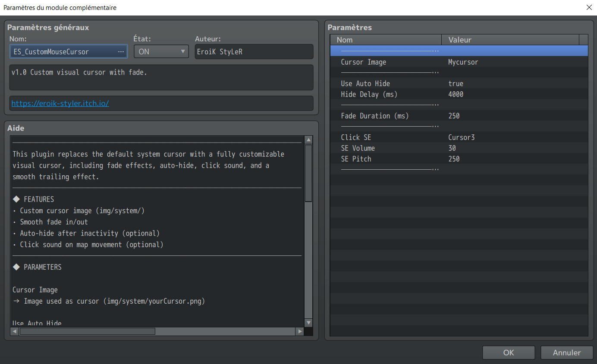Click the Aide horizontal scrollbar thumb

pyautogui.click(x=87, y=331)
